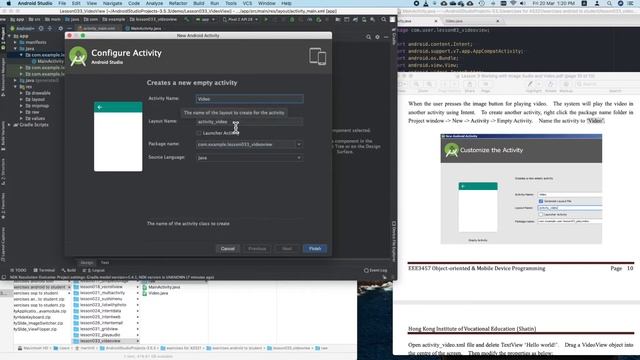640x360 pixels.
Task: Switch to the activity_main.xml editor tab
Action: (99, 29)
